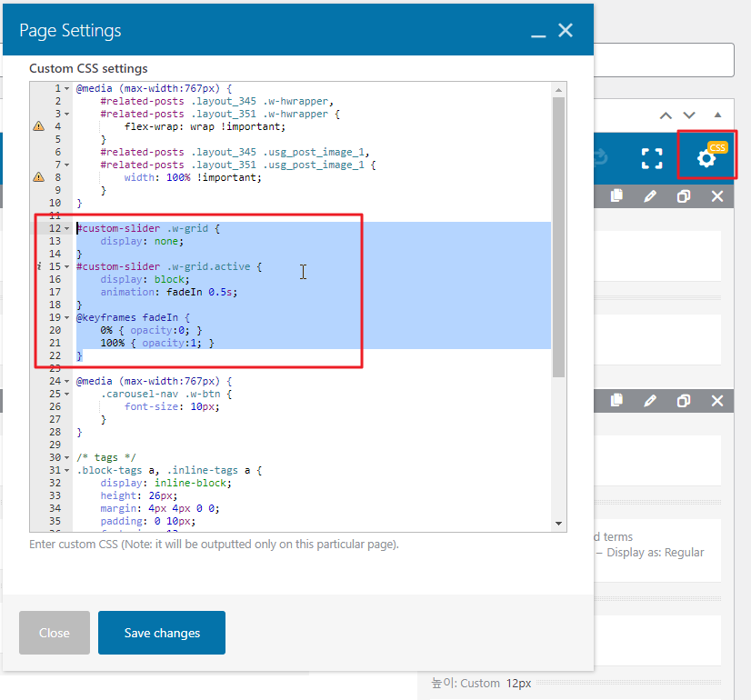Collapse panel with small triangle arrow
This screenshot has height=700, width=751.
coord(717,115)
